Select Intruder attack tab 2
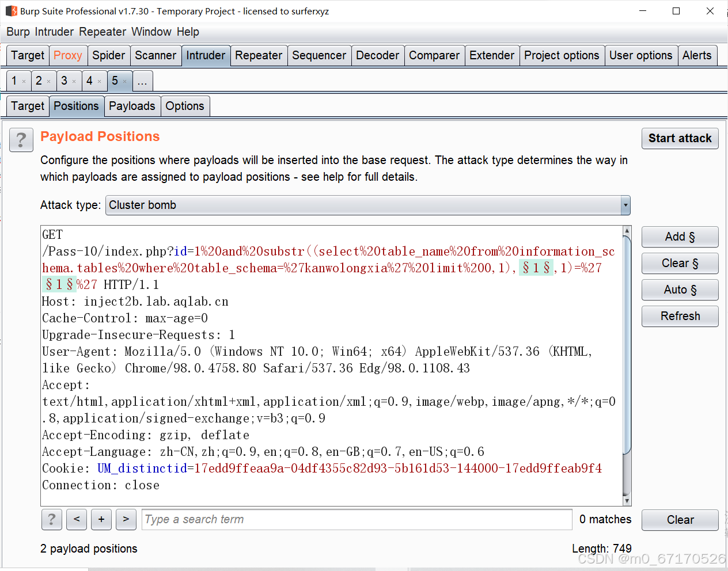 coord(39,81)
